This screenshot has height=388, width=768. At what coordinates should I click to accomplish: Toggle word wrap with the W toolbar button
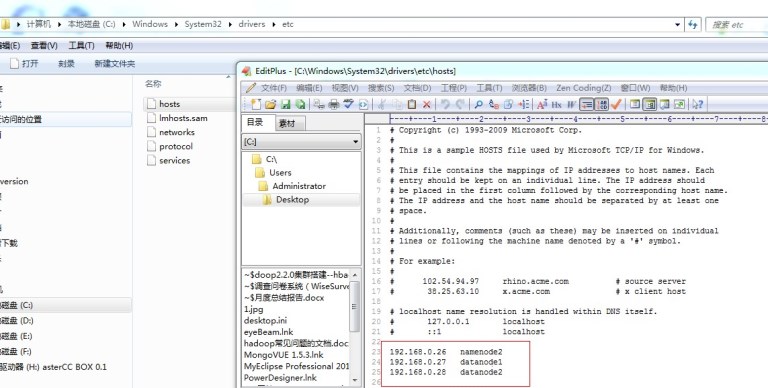pos(572,104)
